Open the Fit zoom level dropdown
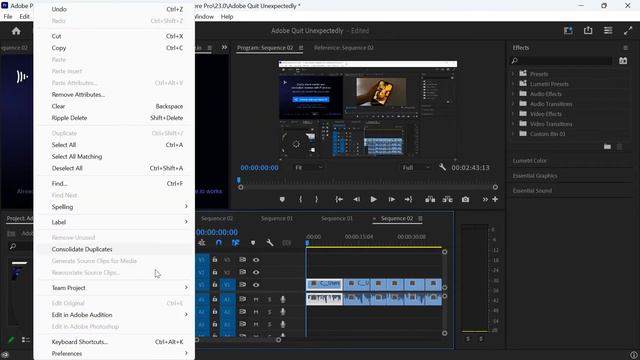 click(308, 167)
